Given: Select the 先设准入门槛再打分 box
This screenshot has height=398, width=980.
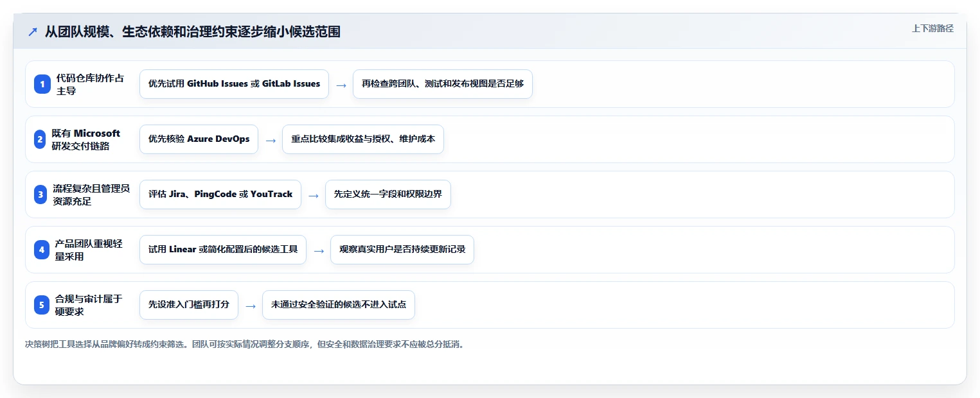Looking at the screenshot, I should point(189,305).
